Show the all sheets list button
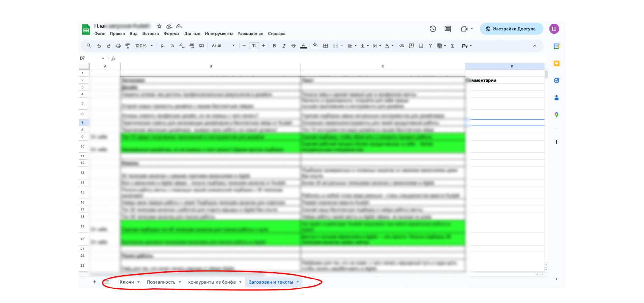 [x=106, y=282]
